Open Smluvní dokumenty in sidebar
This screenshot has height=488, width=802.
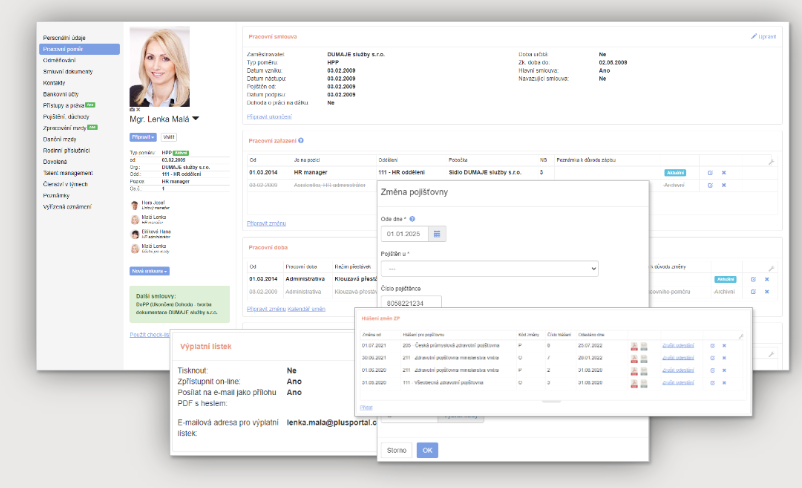pos(68,72)
